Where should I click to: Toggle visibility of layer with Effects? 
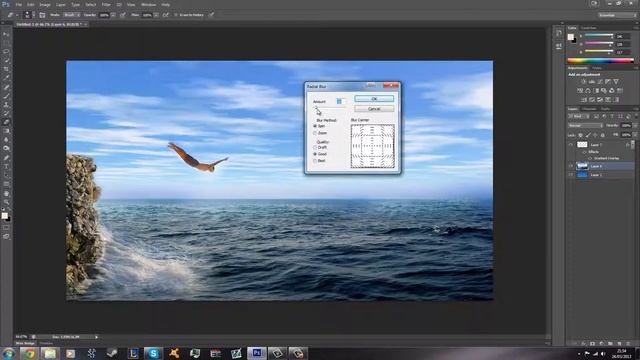571,144
